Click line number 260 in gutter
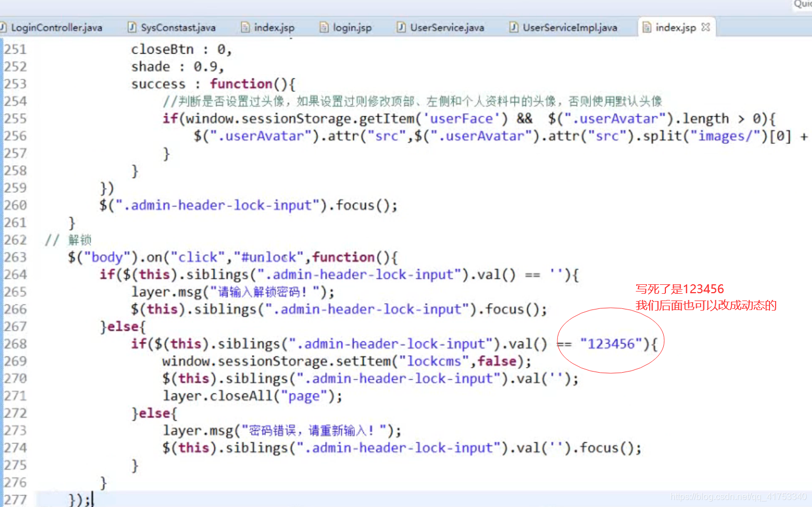Screen dimensions: 812x507 click(x=16, y=205)
